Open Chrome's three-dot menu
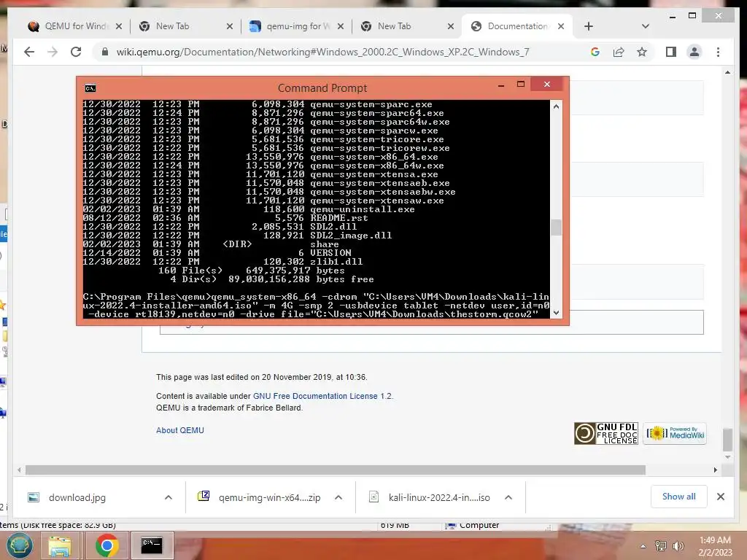 [x=718, y=52]
